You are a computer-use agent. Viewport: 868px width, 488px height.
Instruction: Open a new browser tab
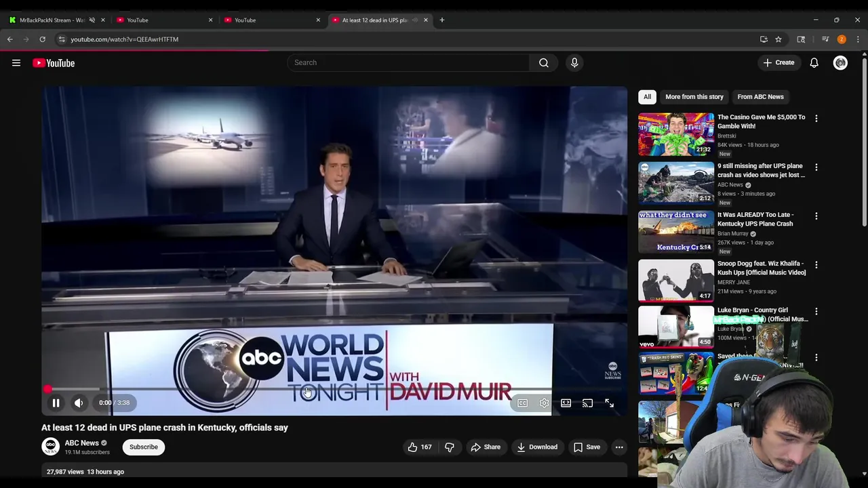tap(442, 20)
